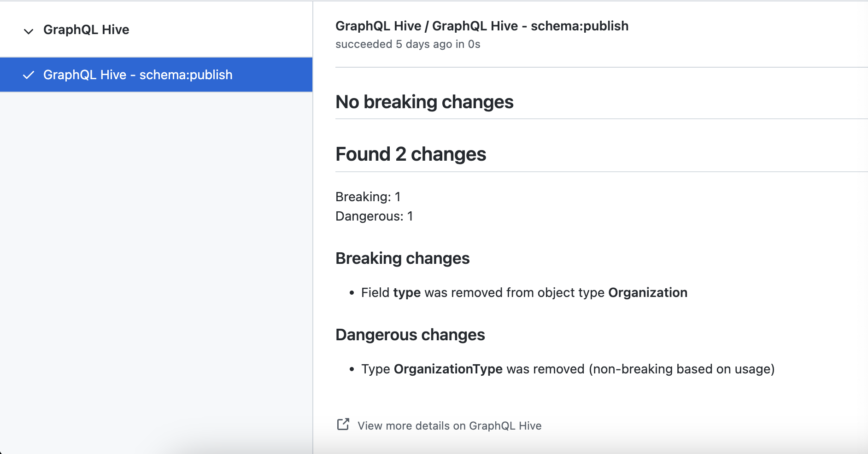Click the external link icon

tap(343, 425)
